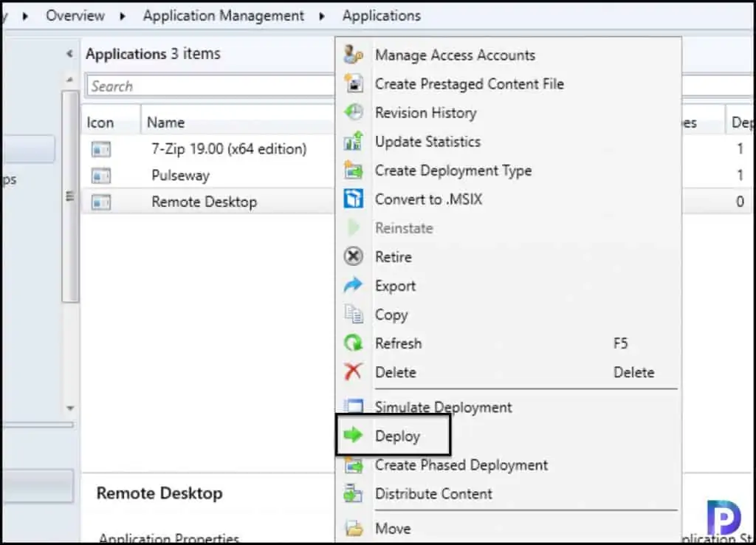Select Copy in the context menu

[509, 315]
